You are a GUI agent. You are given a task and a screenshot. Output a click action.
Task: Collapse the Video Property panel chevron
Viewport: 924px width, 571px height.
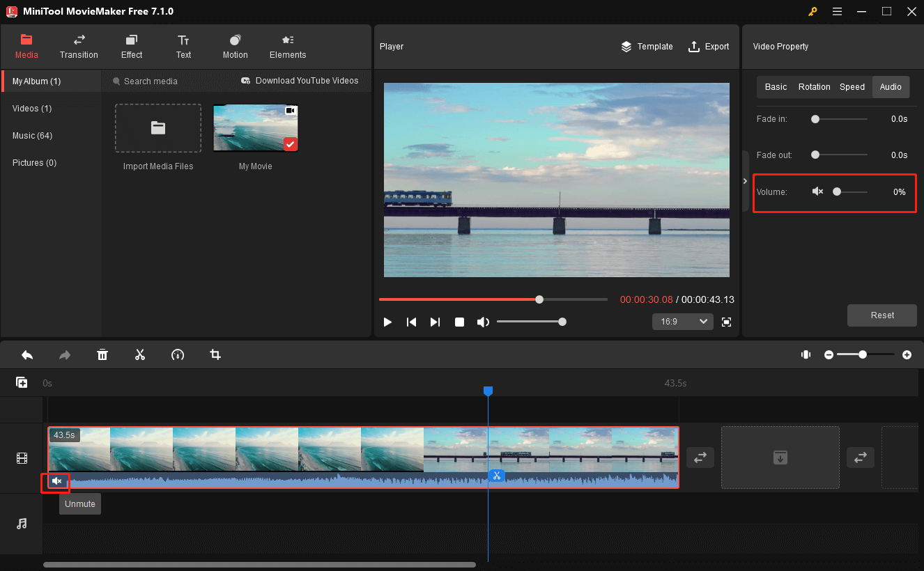745,180
